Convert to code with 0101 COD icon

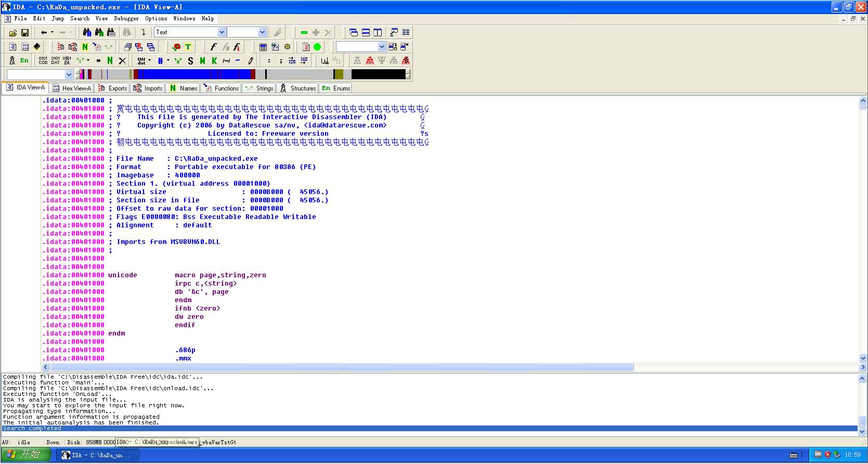pos(43,61)
